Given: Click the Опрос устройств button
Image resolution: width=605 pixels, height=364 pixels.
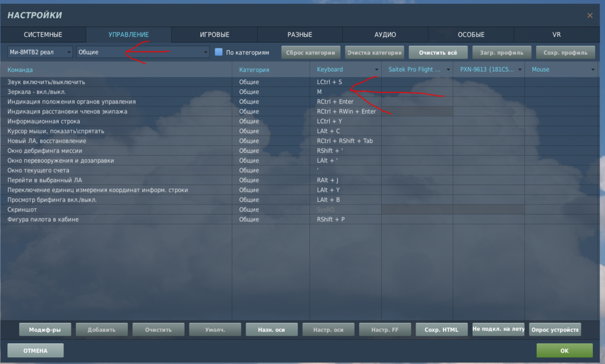Looking at the screenshot, I should pos(555,330).
